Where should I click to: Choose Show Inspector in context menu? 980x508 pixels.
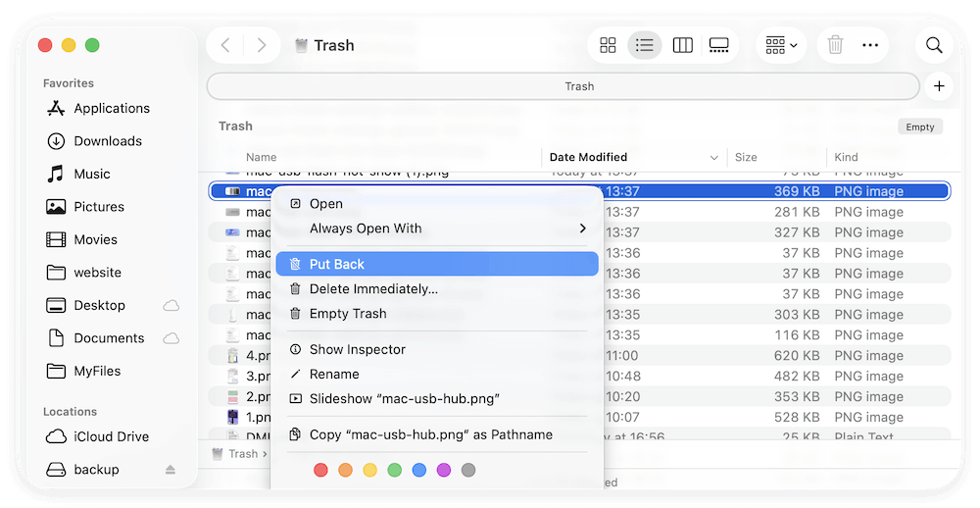437,350
